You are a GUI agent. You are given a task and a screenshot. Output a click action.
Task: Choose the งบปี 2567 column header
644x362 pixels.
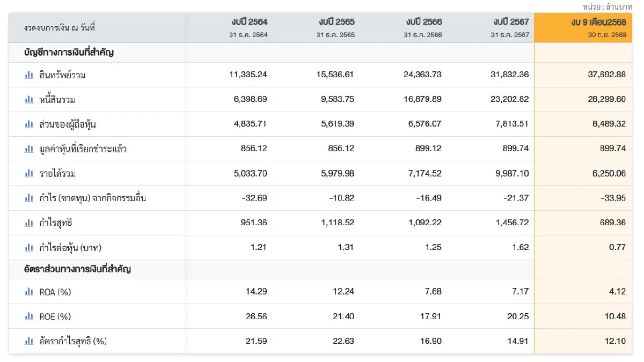[x=511, y=23]
